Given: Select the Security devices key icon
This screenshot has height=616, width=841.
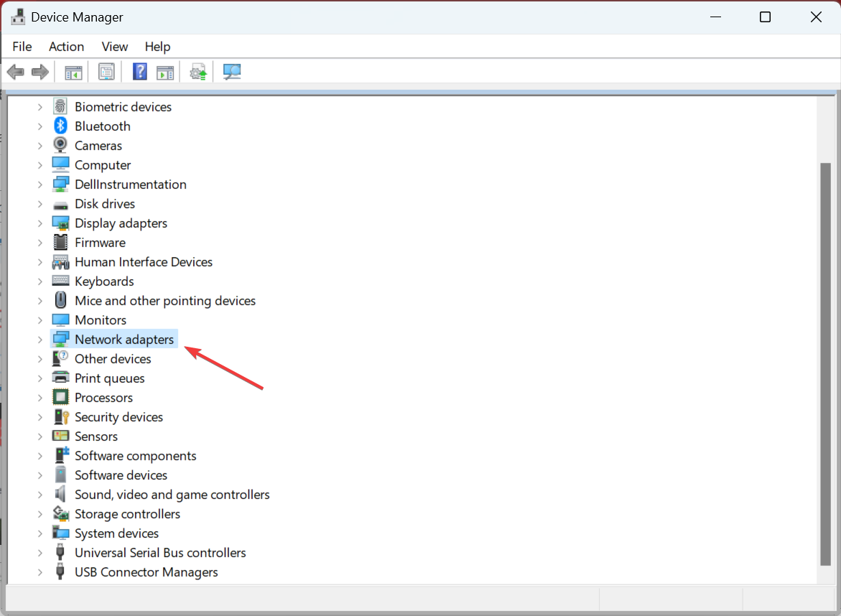Looking at the screenshot, I should 61,416.
